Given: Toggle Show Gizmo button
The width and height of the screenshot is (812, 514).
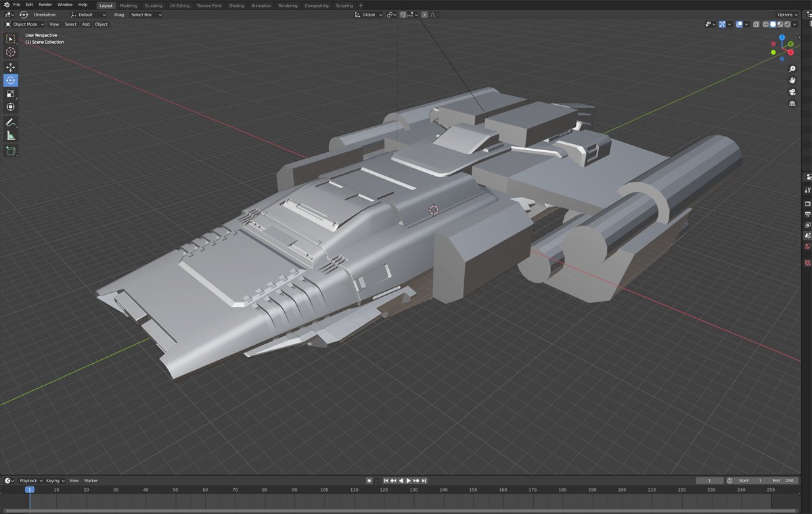Looking at the screenshot, I should (722, 24).
